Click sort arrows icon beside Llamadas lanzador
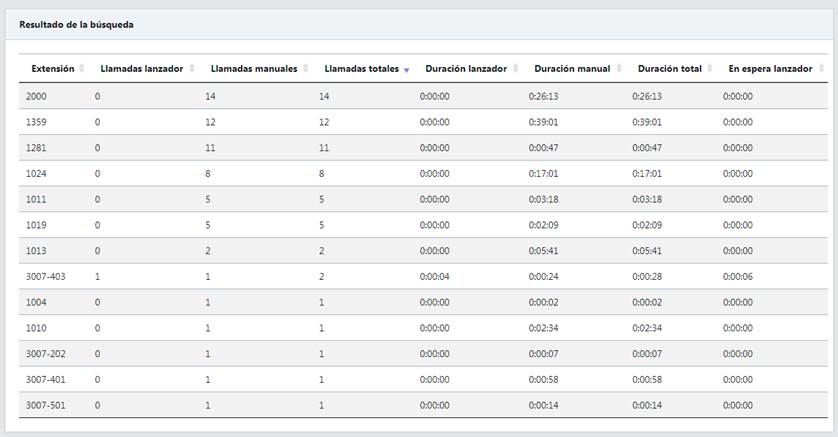 pyautogui.click(x=191, y=69)
